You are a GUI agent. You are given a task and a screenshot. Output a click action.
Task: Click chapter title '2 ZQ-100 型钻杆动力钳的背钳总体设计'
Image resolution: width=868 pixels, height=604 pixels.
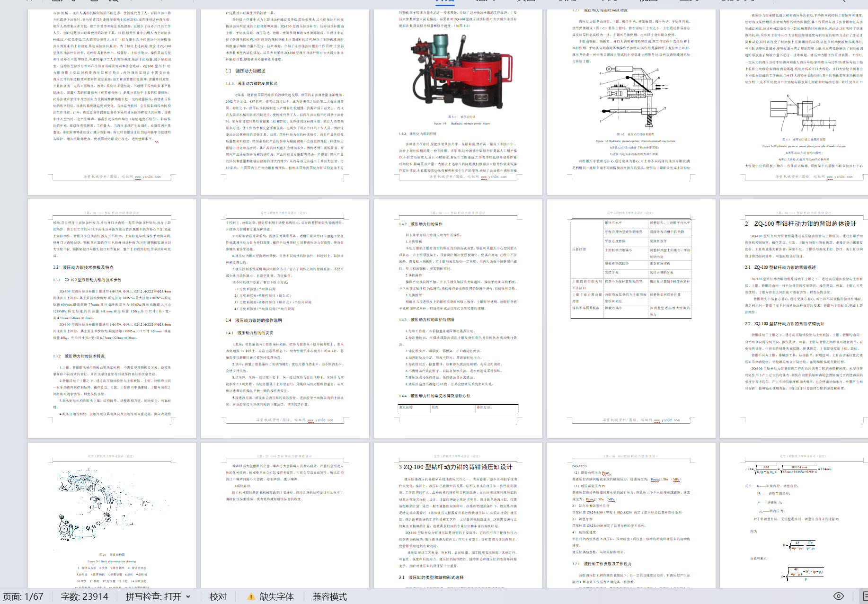[x=801, y=224]
